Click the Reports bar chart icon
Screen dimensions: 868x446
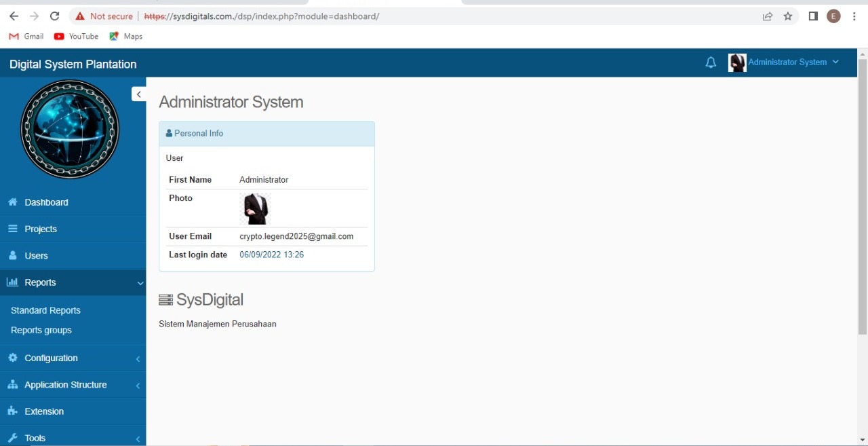(12, 282)
